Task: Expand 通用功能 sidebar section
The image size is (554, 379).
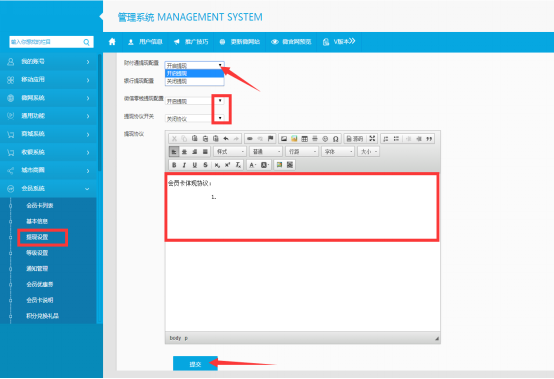Action: (x=48, y=116)
